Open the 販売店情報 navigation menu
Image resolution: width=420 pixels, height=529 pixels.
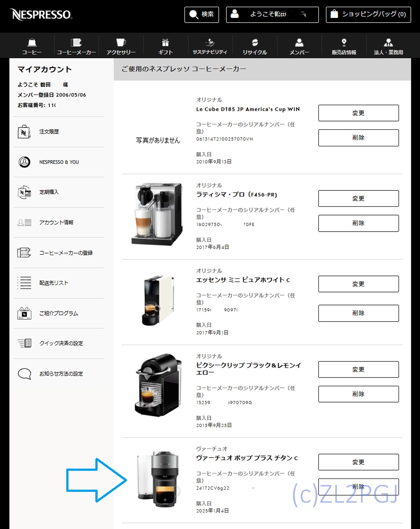pyautogui.click(x=344, y=46)
